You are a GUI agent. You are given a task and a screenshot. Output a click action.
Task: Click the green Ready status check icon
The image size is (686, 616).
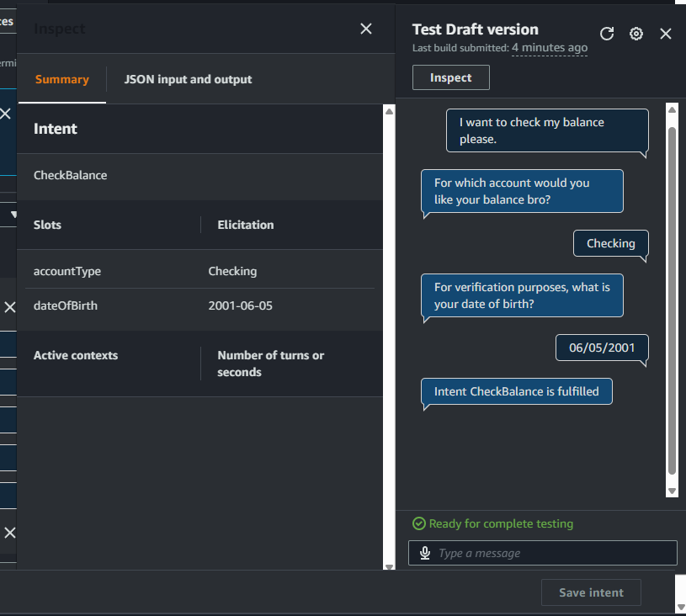point(419,523)
